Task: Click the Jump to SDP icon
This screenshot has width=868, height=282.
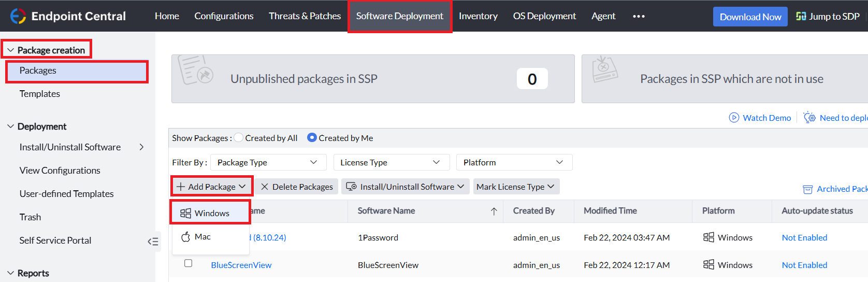Action: coord(801,16)
